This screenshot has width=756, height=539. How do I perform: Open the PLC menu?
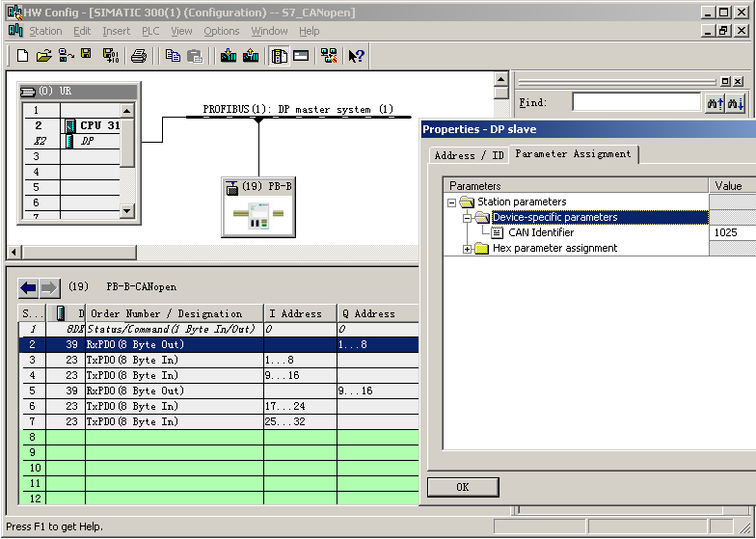pos(150,31)
